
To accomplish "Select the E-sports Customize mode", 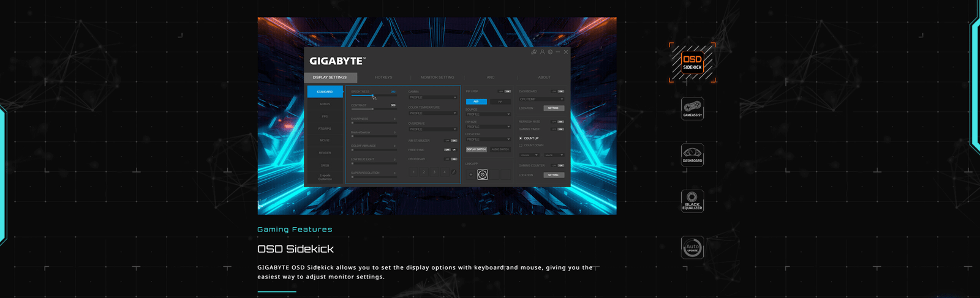I will point(325,177).
